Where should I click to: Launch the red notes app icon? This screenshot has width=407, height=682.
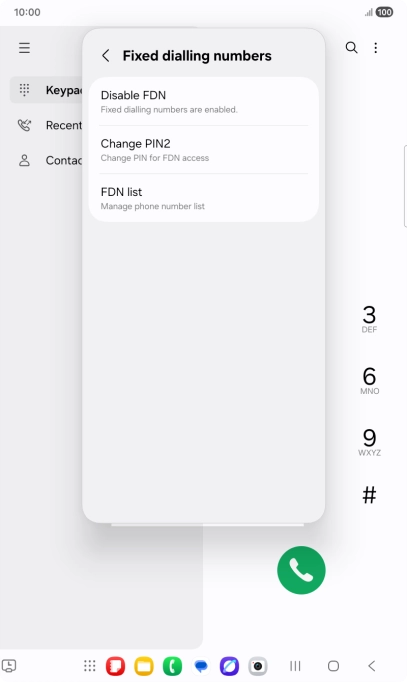pos(115,666)
